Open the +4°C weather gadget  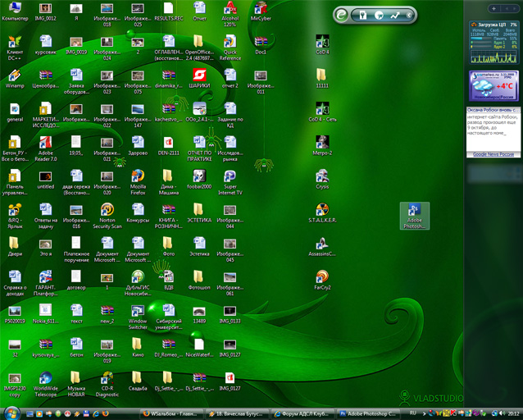coord(493,86)
